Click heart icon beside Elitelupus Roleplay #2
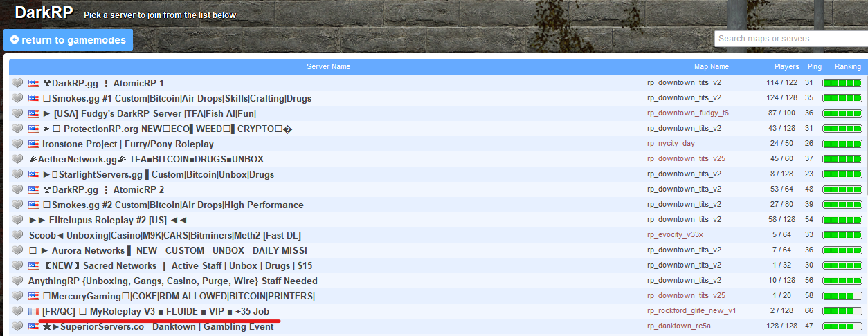Screen dimensions: 868x336 click(x=18, y=220)
